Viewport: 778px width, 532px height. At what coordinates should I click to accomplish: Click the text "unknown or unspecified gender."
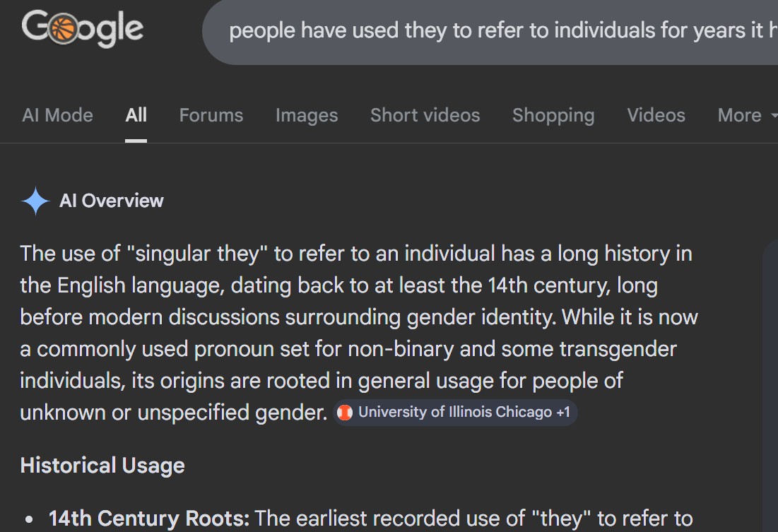coord(174,413)
